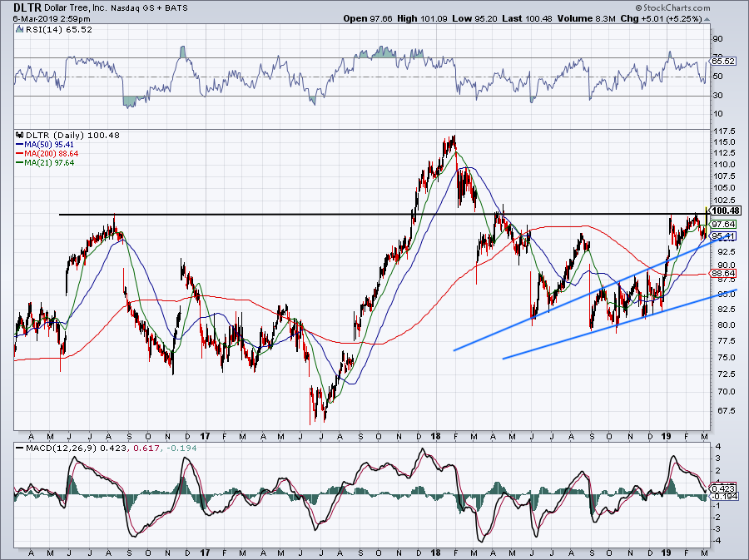749x560 pixels.
Task: Click the 'MA(21) 97.64' legend text
Action: pyautogui.click(x=49, y=163)
